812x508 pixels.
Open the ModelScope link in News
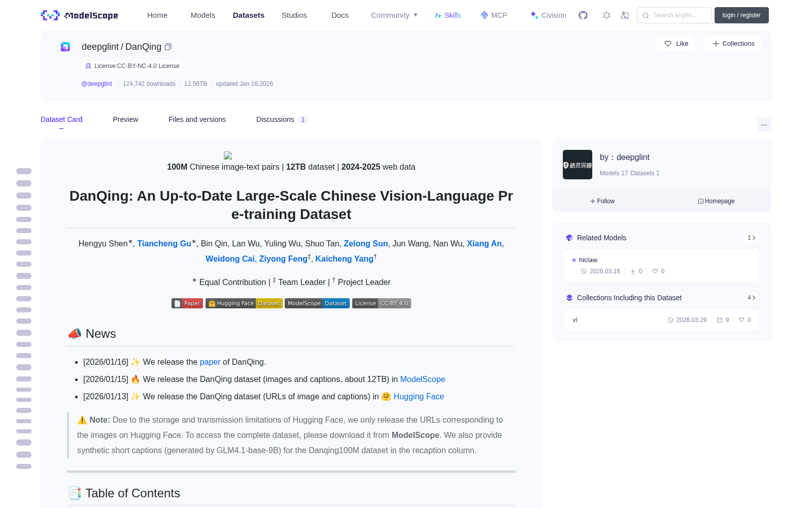coord(423,379)
